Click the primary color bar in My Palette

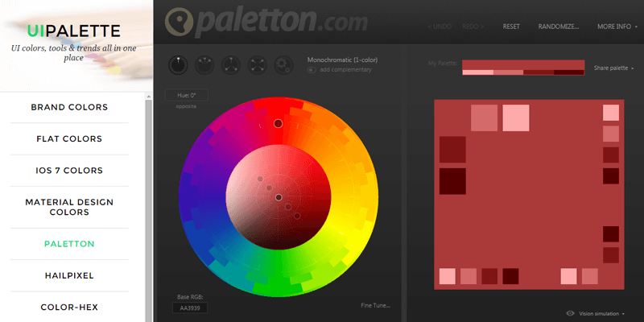coord(523,64)
